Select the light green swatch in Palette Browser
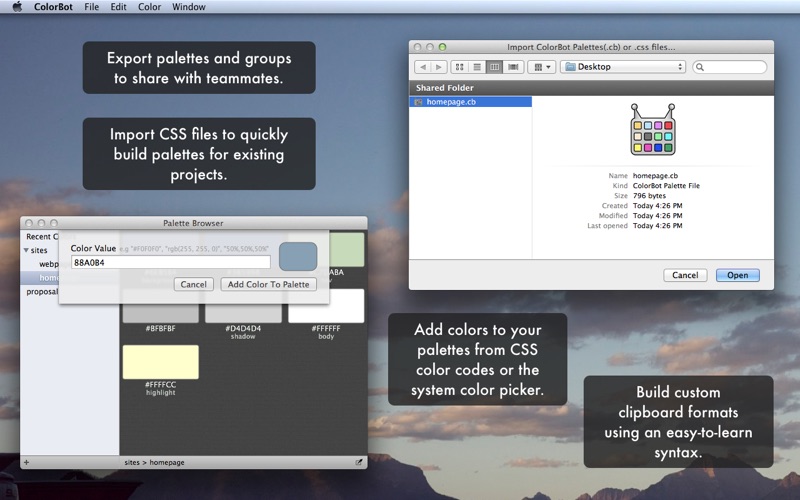The width and height of the screenshot is (800, 500). pos(347,249)
